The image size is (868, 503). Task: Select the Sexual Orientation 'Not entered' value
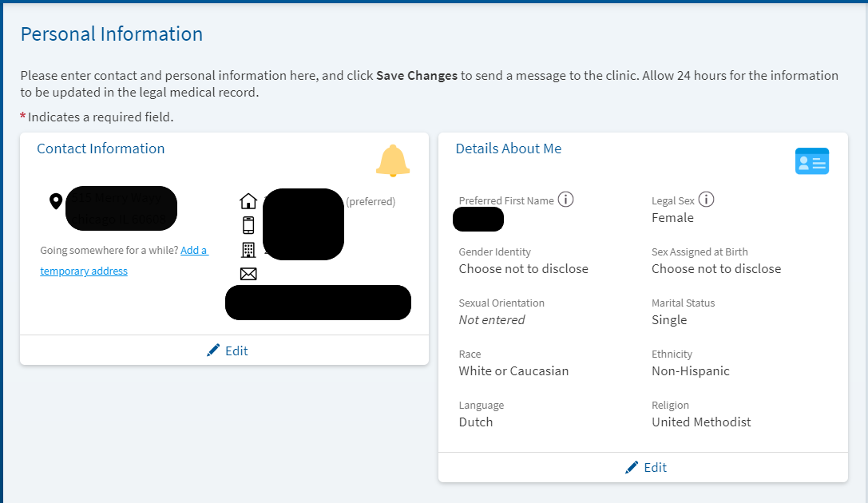[x=492, y=319]
